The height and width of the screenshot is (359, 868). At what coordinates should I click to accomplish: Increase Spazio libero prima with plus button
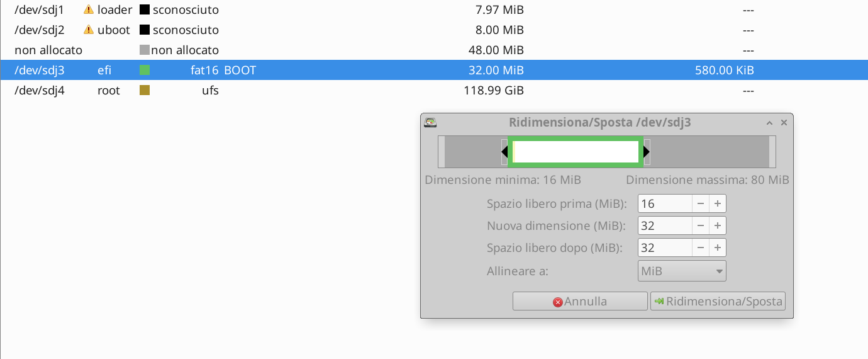(718, 204)
